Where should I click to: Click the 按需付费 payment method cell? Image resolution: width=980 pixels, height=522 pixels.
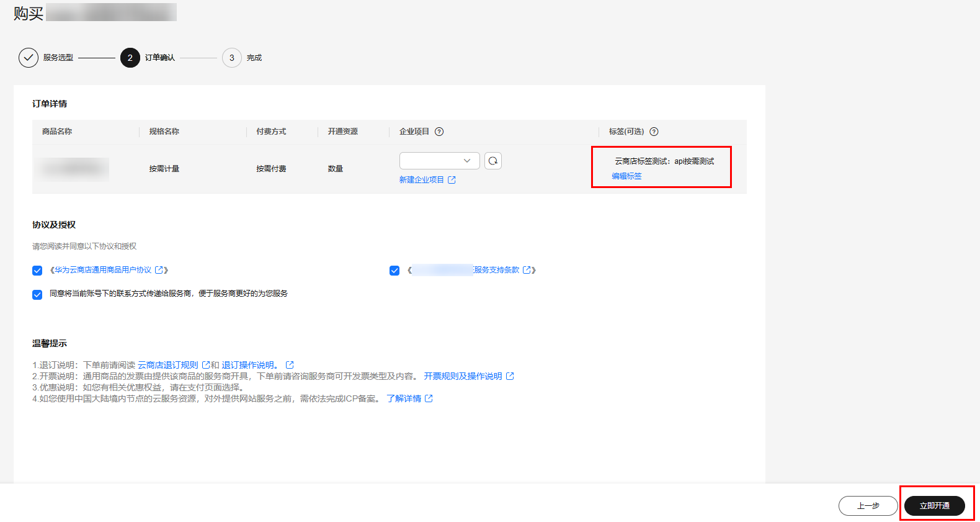click(272, 169)
